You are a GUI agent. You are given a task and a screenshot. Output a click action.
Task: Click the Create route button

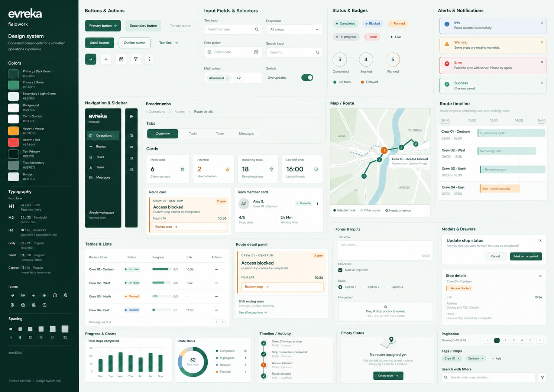[x=388, y=376]
